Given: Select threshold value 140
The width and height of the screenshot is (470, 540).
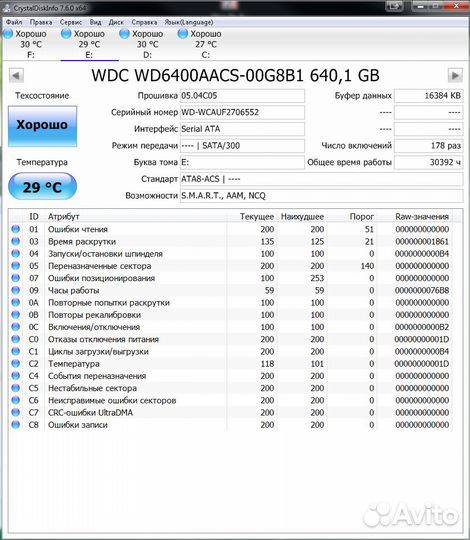Looking at the screenshot, I should pyautogui.click(x=367, y=266).
